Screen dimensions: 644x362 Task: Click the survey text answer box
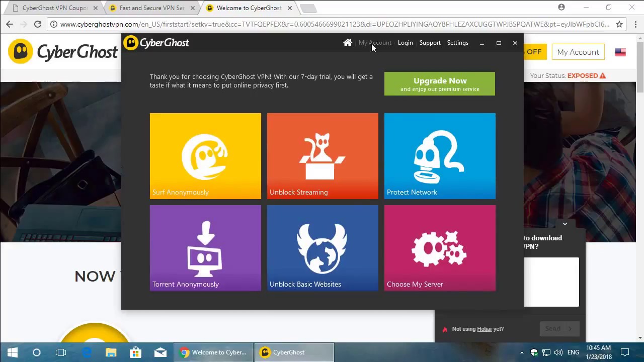click(551, 282)
